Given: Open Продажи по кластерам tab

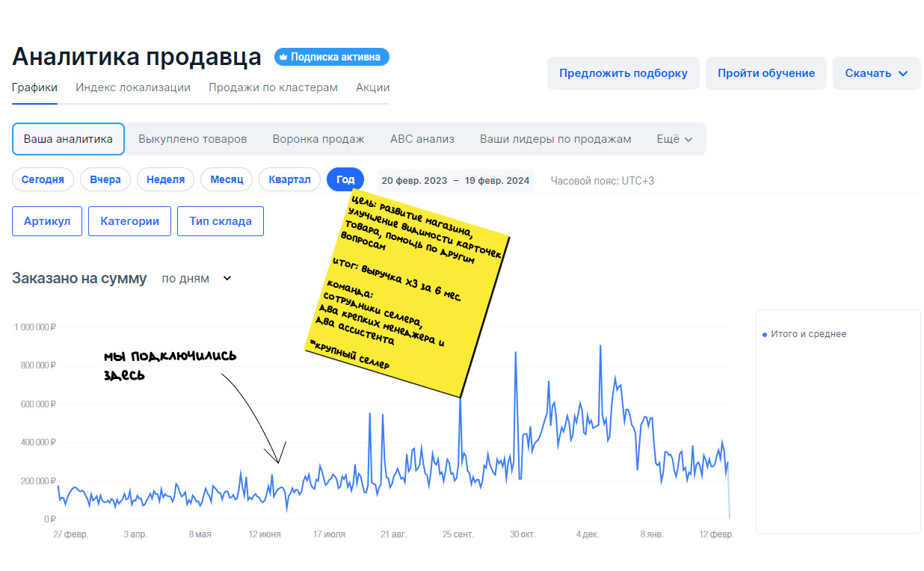Looking at the screenshot, I should (273, 87).
